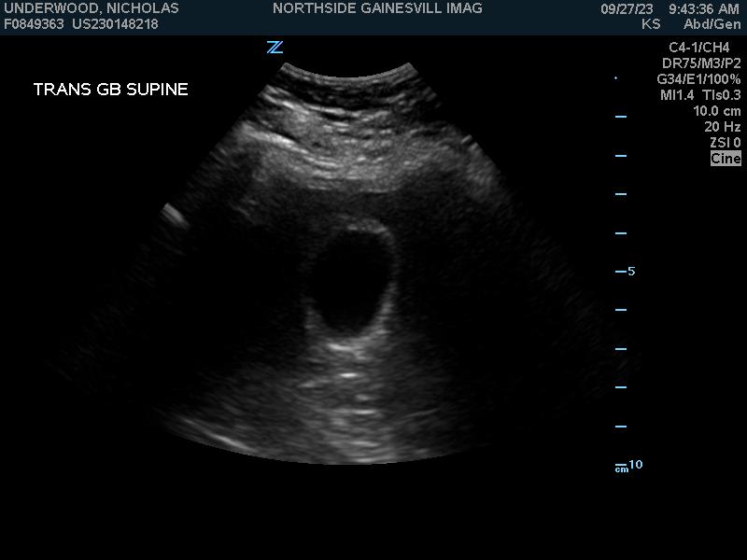
Task: Click the 9:43:36 AM timestamp
Action: [x=703, y=8]
